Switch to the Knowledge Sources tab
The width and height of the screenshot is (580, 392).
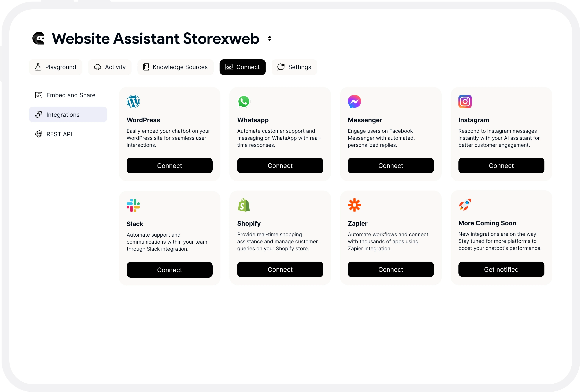[180, 67]
